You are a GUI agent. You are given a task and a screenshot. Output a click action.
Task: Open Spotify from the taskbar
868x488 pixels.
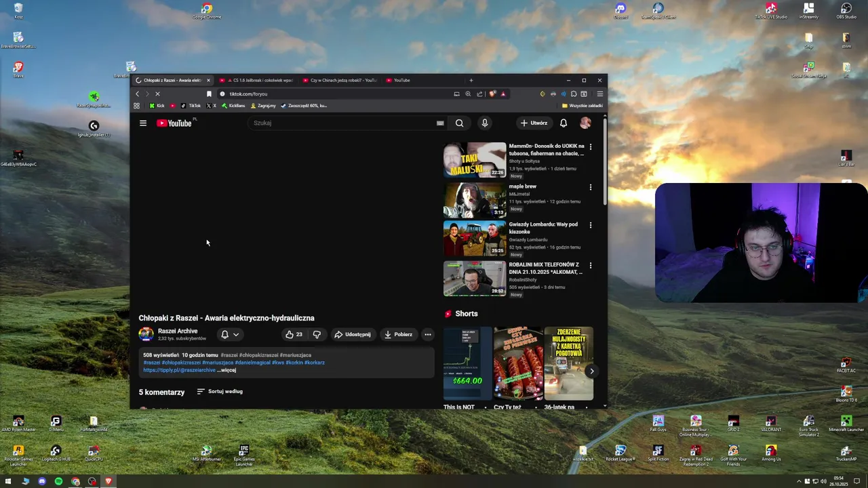58,481
